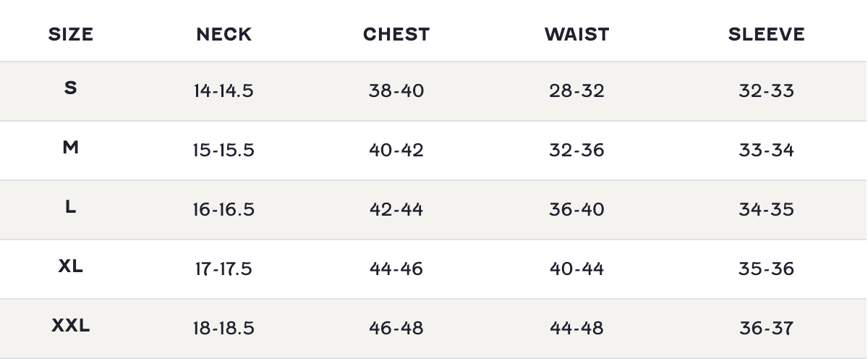Click neck measurement 18-18.5
Screen dimensions: 868x359
[224, 329]
